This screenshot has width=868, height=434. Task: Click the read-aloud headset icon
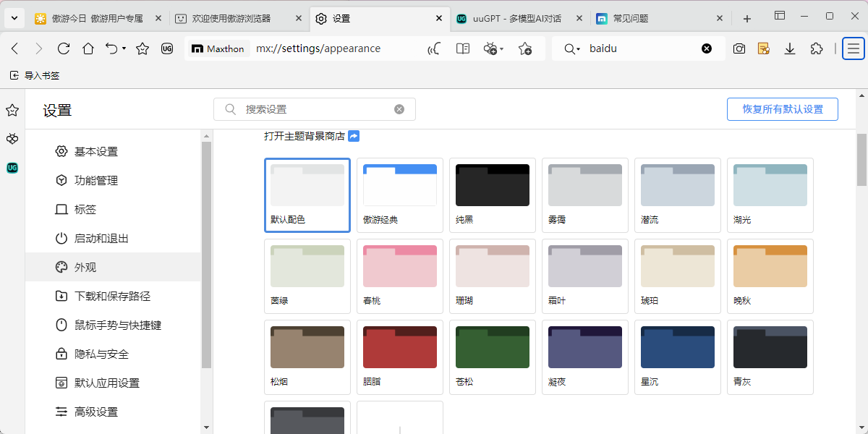(434, 48)
